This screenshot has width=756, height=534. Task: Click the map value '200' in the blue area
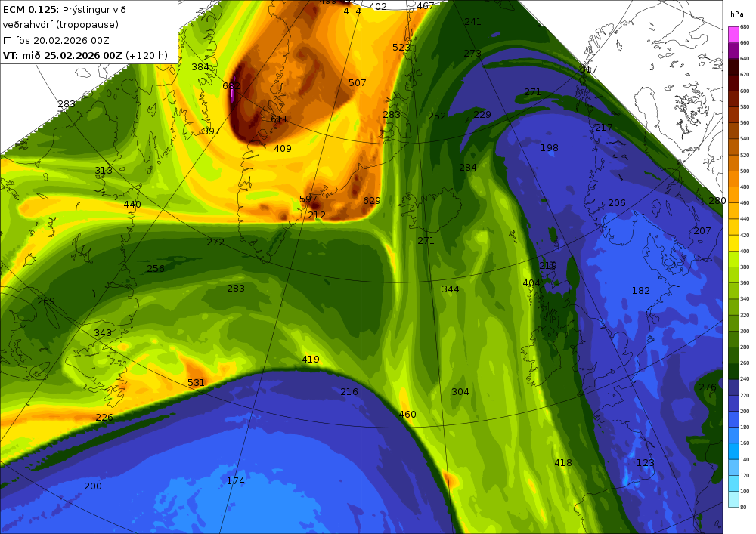pos(93,486)
